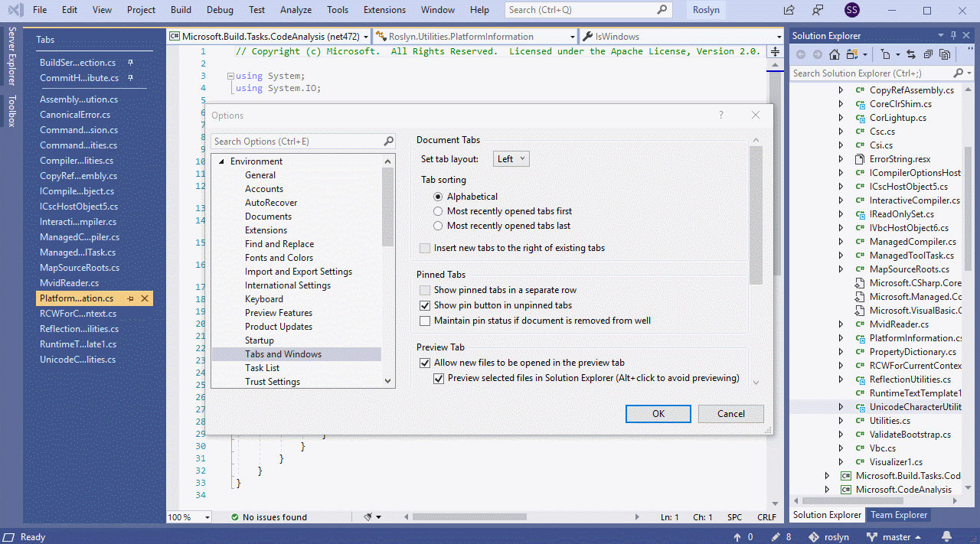Click Sync with Active Document icon
The image size is (980, 544).
coord(911,54)
